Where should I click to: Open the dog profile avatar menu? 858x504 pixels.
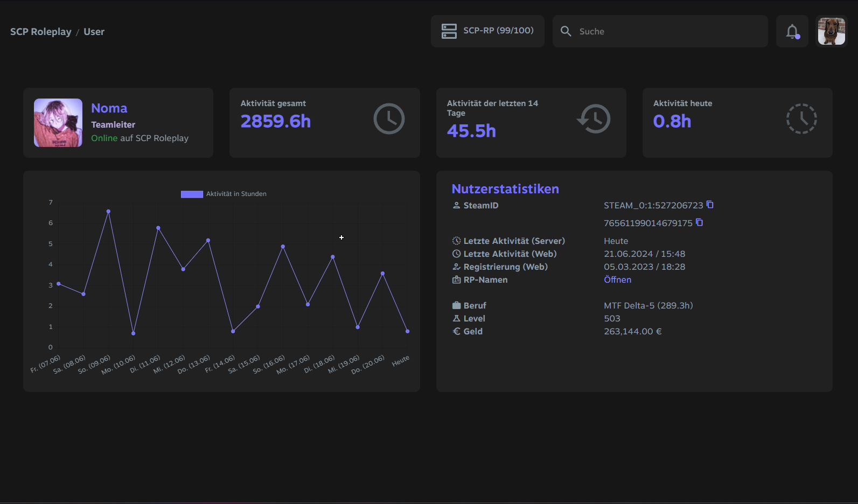831,31
